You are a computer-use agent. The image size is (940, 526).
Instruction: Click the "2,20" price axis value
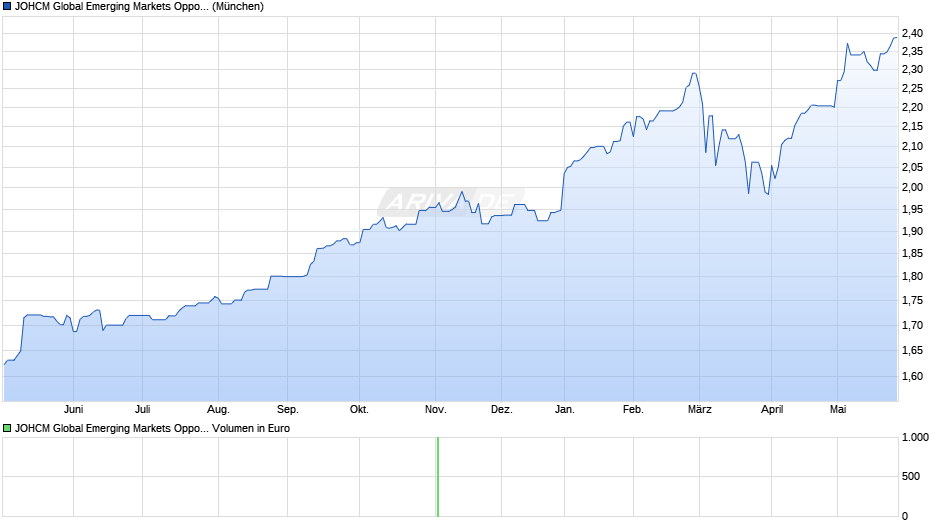(x=912, y=107)
